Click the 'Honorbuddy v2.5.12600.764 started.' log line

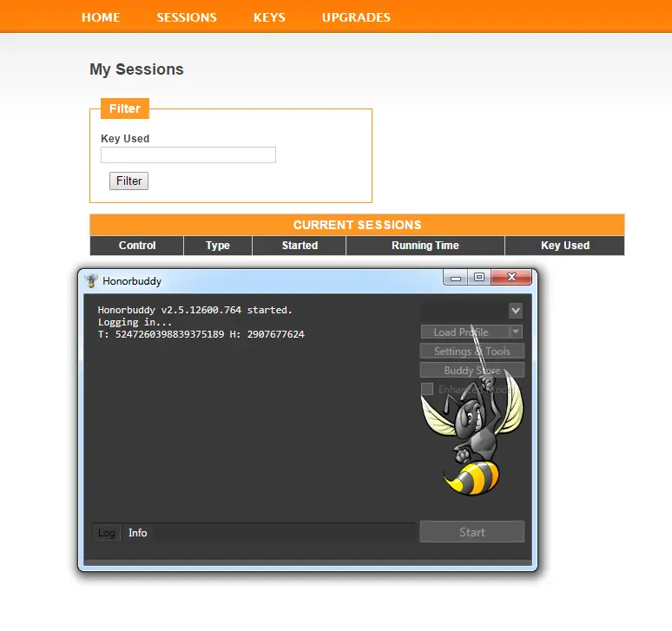[195, 310]
